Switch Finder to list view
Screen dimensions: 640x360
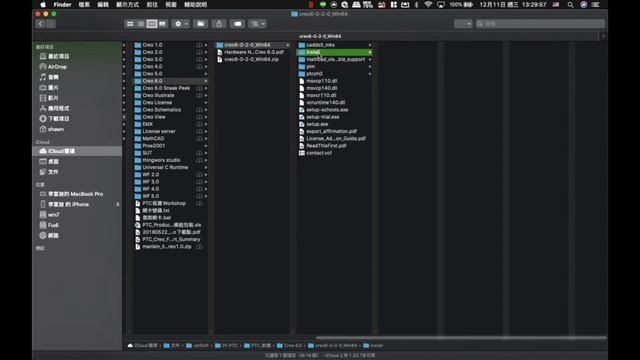point(141,24)
